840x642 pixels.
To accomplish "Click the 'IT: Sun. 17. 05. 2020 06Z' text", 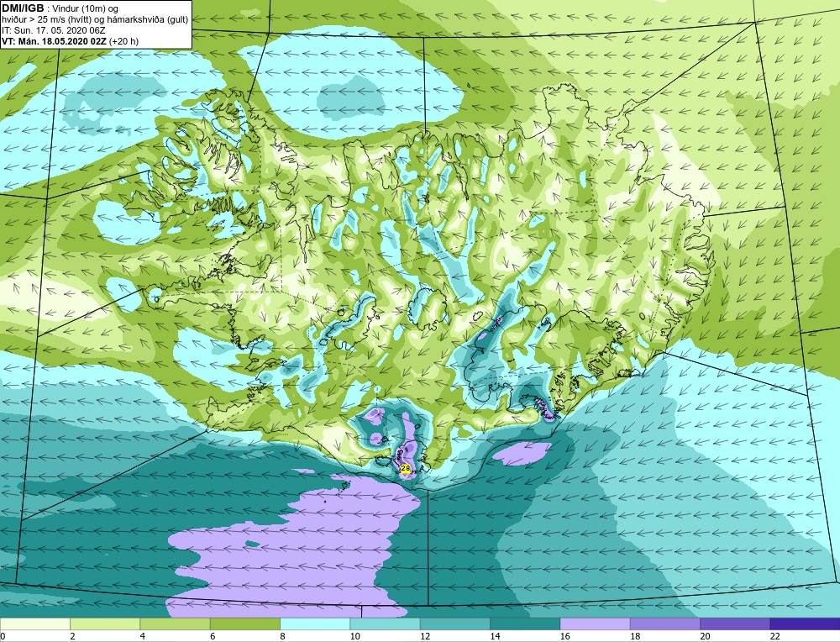I will [54, 30].
